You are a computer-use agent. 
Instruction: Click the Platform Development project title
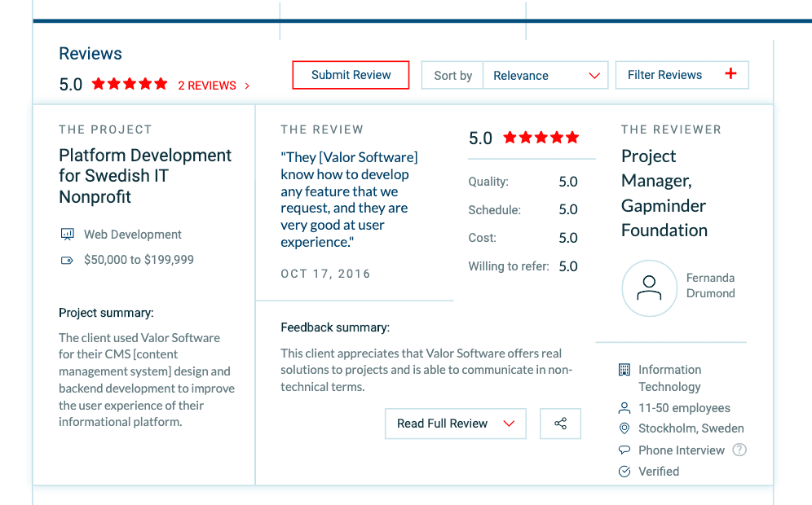point(145,176)
